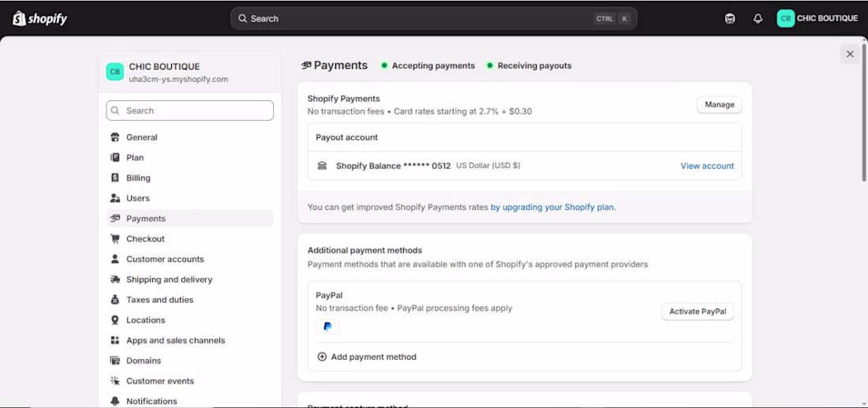Open the View account link

coord(707,166)
